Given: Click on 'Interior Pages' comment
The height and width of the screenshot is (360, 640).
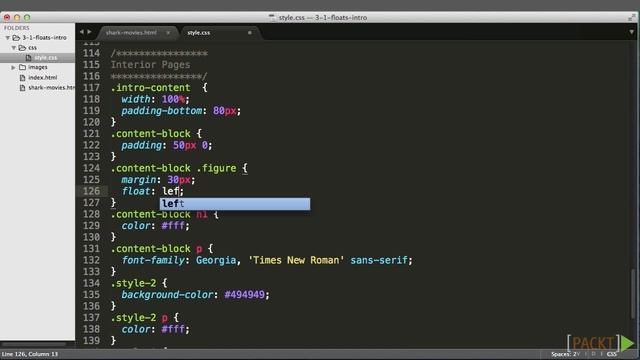Looking at the screenshot, I should click(151, 65).
